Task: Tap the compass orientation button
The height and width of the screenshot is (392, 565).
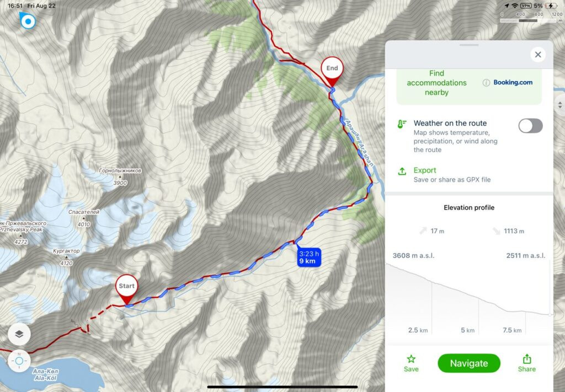Action: (x=19, y=361)
